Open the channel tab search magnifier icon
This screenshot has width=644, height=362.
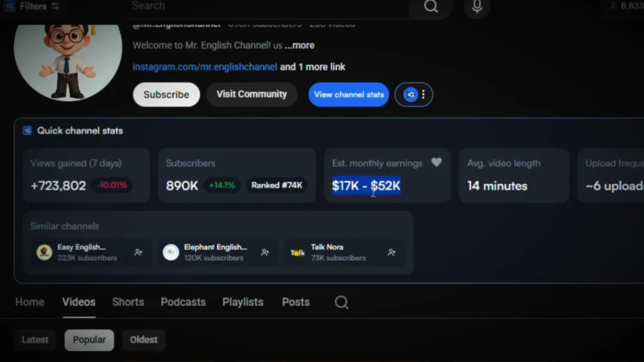point(341,302)
